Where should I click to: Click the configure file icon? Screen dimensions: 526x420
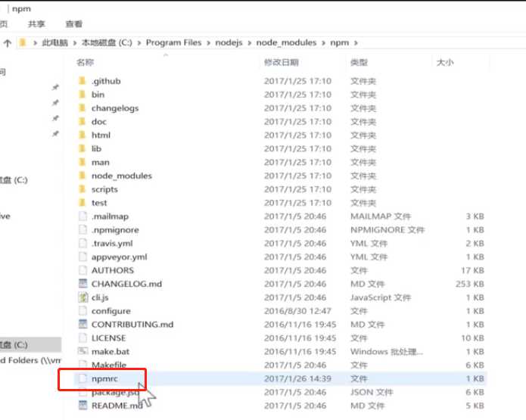coord(82,310)
